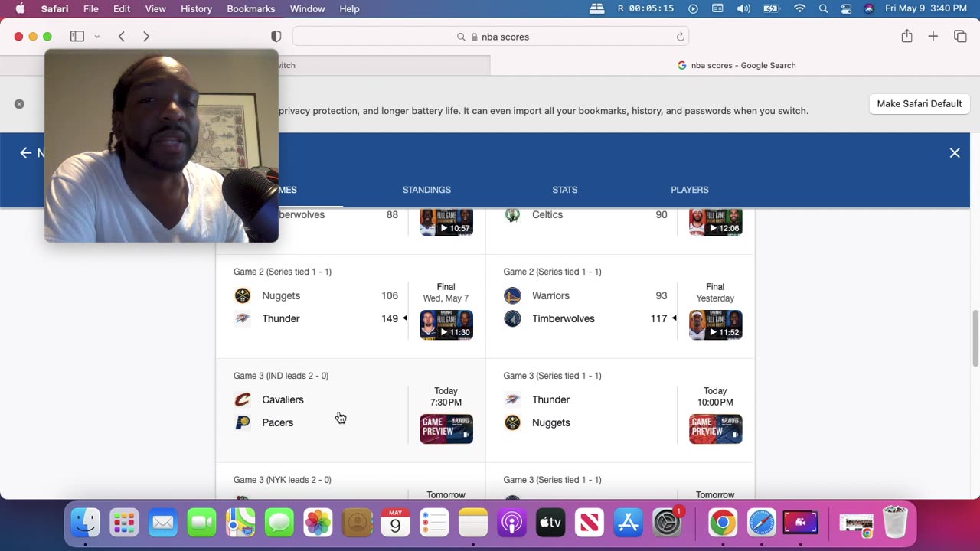Open a new tab with plus
The image size is (980, 551).
pyautogui.click(x=933, y=36)
